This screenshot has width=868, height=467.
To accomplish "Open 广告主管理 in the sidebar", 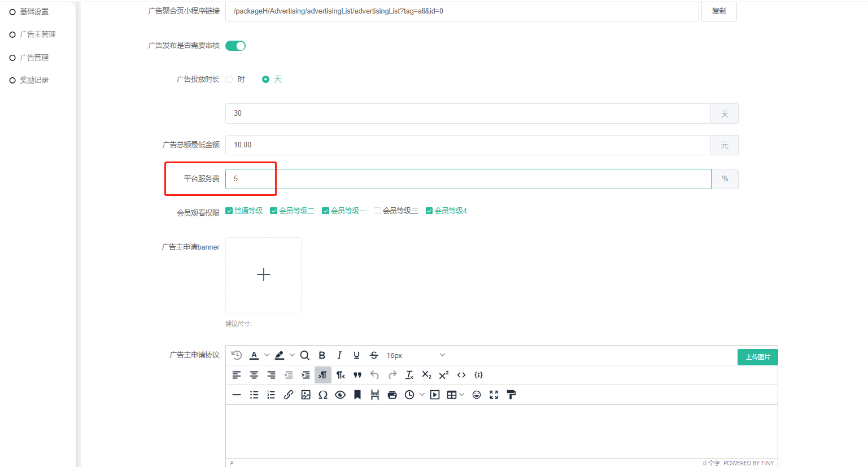I will pyautogui.click(x=37, y=34).
